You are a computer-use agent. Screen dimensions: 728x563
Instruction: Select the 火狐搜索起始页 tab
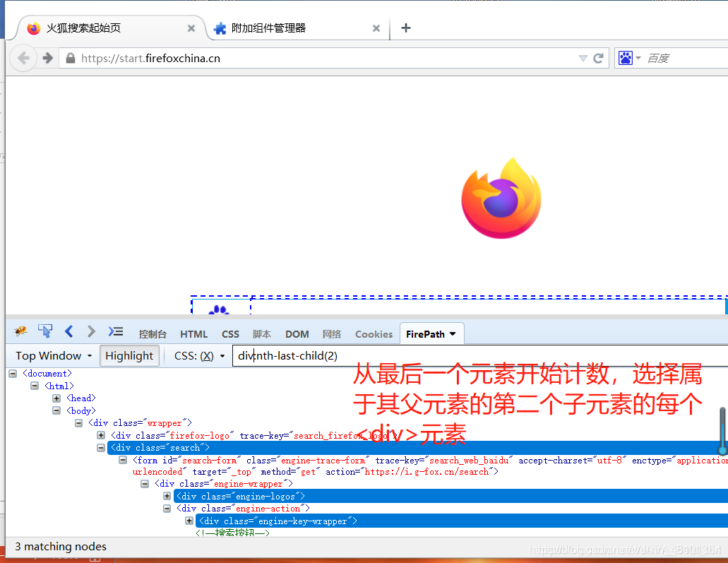[112, 28]
